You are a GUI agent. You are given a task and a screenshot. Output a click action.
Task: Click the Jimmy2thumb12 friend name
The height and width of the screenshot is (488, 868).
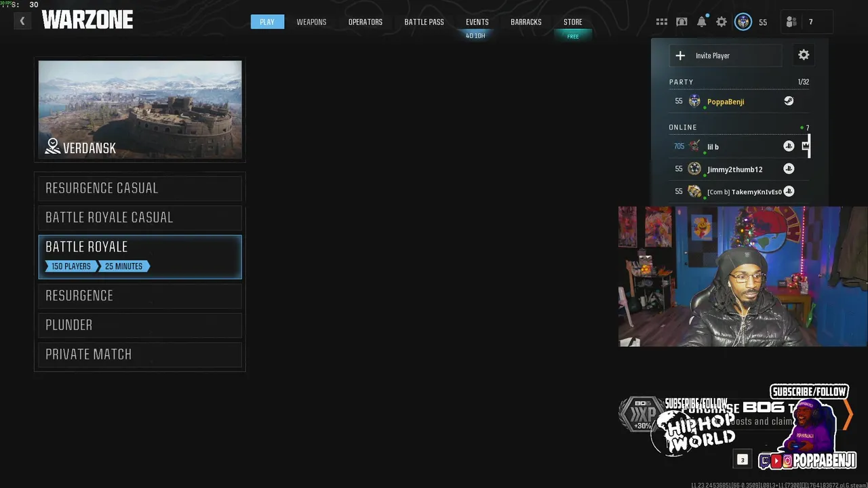pyautogui.click(x=734, y=169)
